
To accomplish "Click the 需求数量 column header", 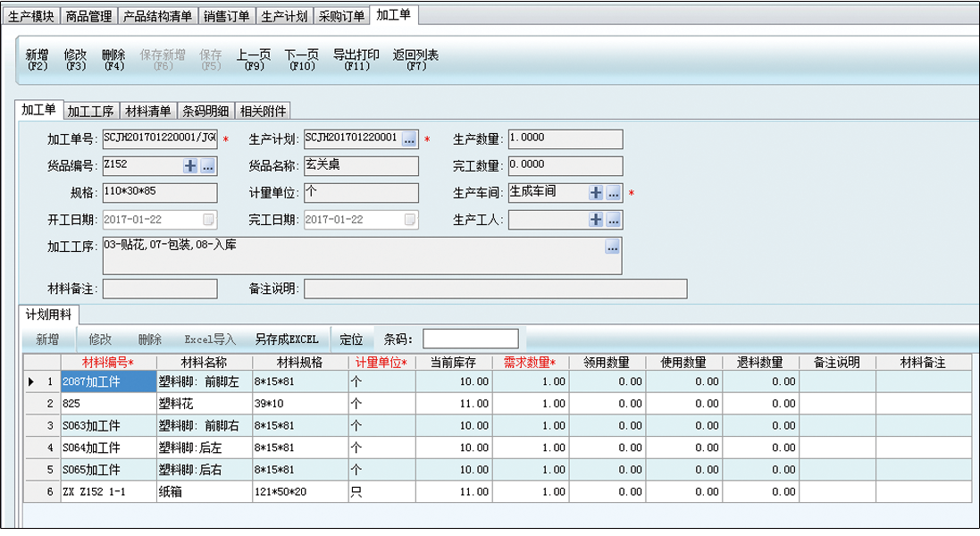I will [530, 363].
